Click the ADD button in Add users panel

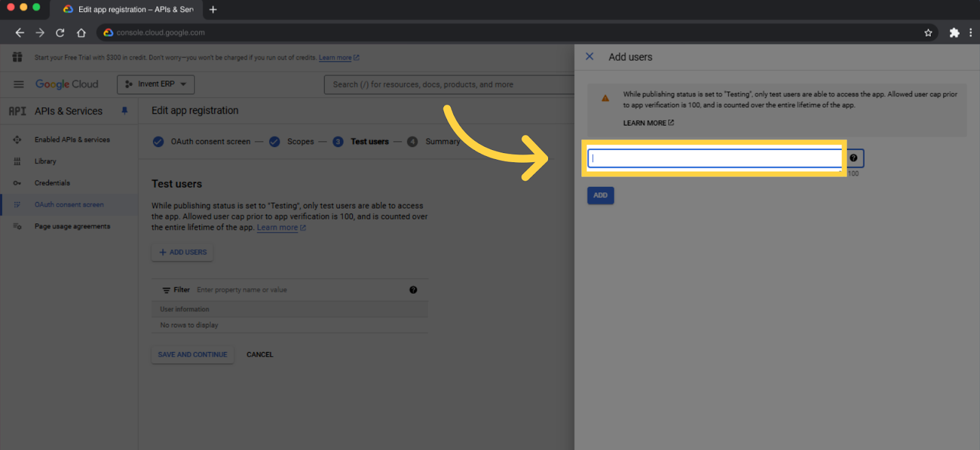pos(600,195)
